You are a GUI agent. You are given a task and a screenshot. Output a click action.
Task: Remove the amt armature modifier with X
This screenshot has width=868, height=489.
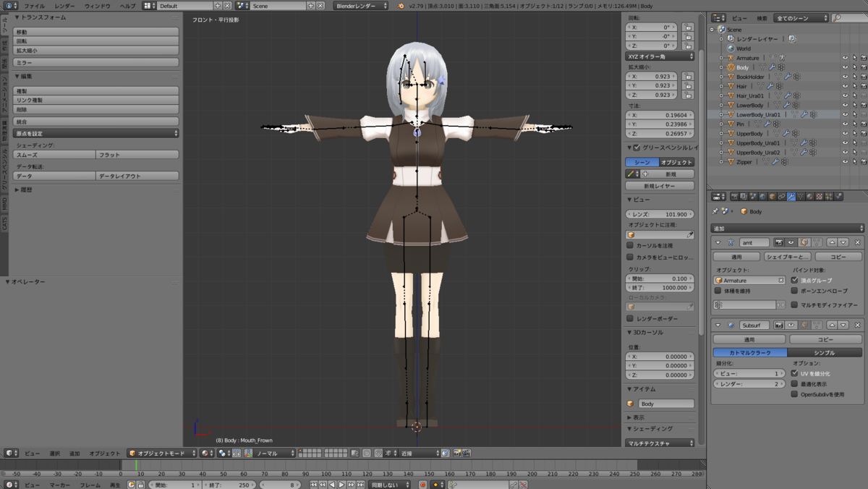pyautogui.click(x=858, y=242)
